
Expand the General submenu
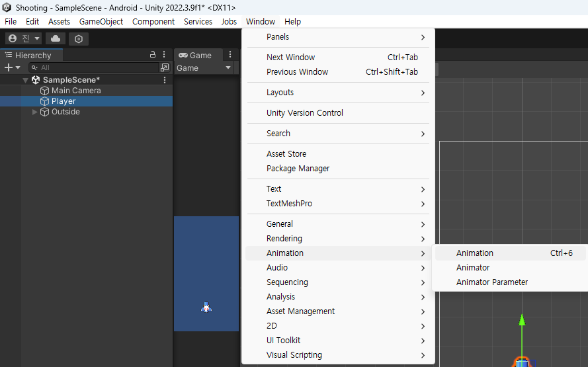pos(338,224)
